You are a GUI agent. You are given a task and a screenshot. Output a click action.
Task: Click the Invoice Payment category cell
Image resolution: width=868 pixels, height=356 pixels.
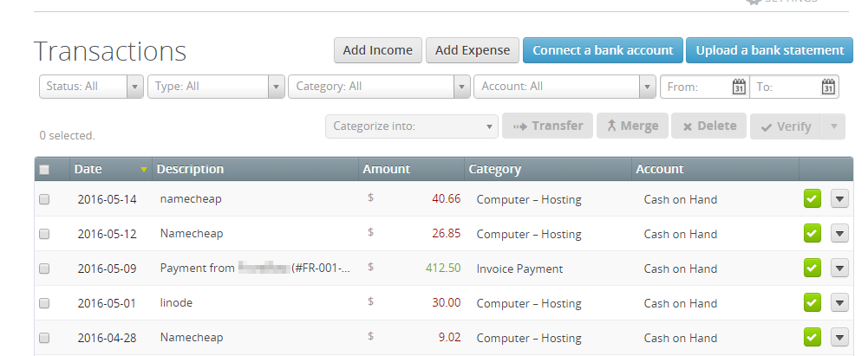tap(519, 269)
